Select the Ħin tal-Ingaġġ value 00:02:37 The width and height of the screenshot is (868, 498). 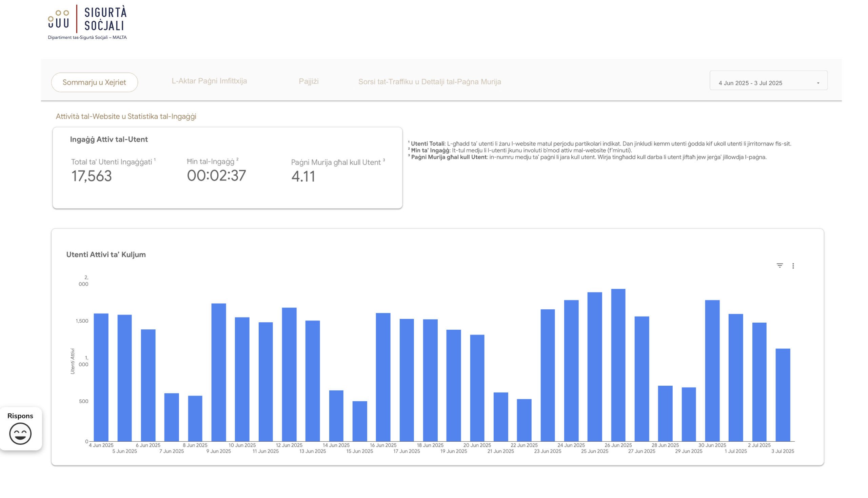point(216,176)
